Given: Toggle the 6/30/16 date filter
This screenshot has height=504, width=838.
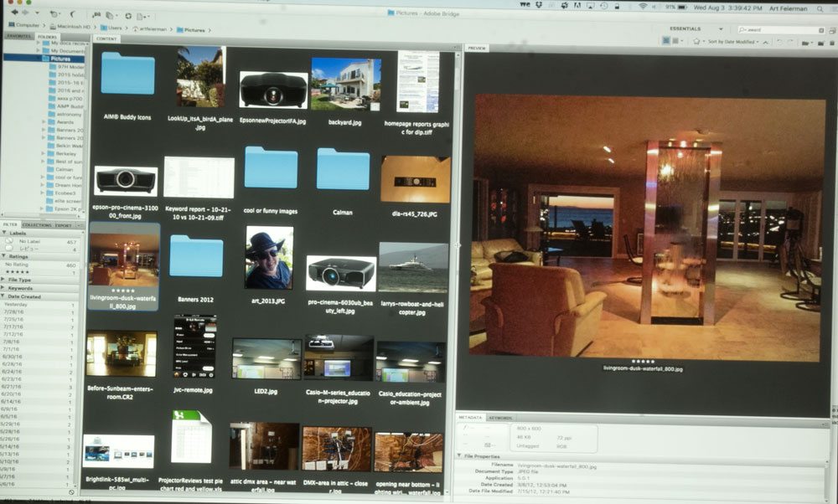Looking at the screenshot, I should point(38,357).
